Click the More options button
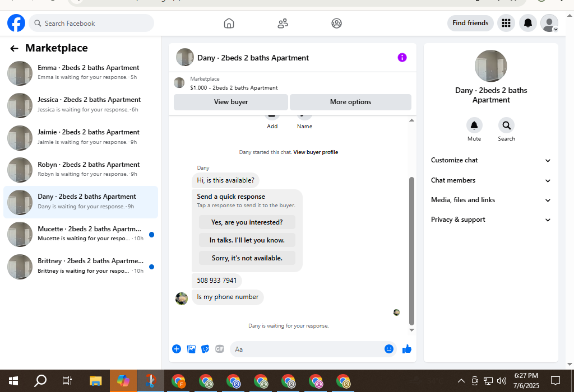574x392 pixels. [350, 102]
